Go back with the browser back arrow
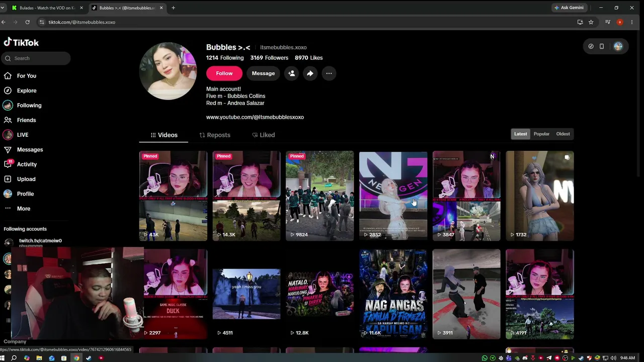This screenshot has height=362, width=644. click(4, 22)
